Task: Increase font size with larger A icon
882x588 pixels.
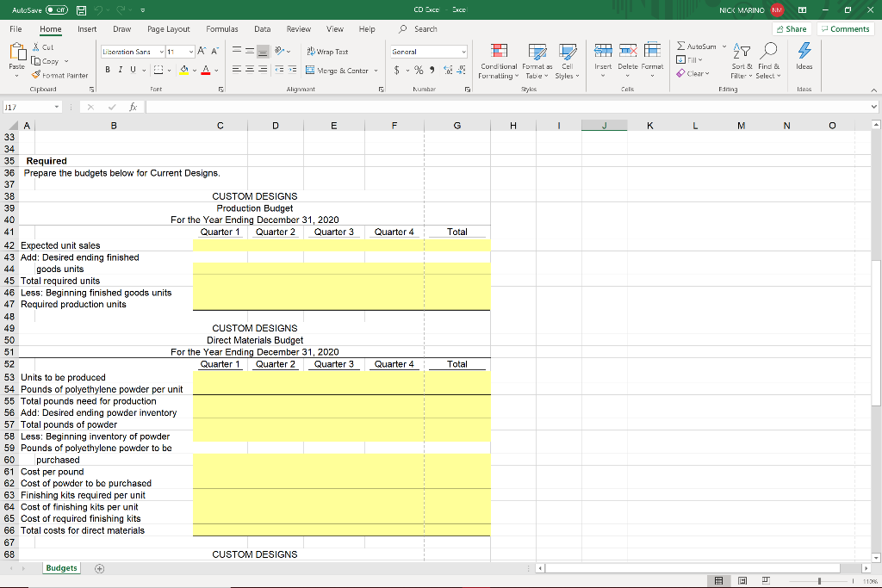Action: [202, 51]
